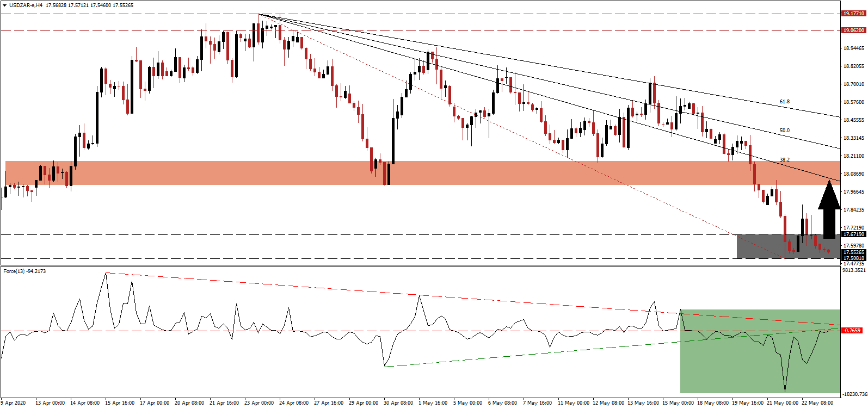Click the 18.94465 price axis value
Image resolution: width=868 pixels, height=409 pixels.
853,48
